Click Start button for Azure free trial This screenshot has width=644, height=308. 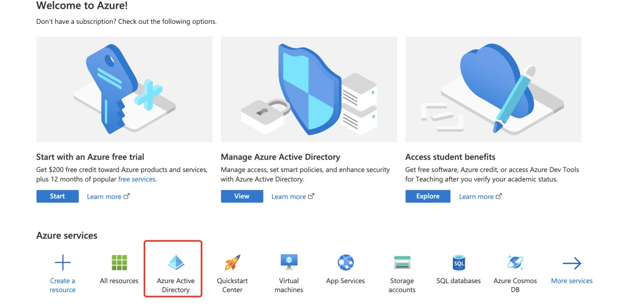(57, 196)
